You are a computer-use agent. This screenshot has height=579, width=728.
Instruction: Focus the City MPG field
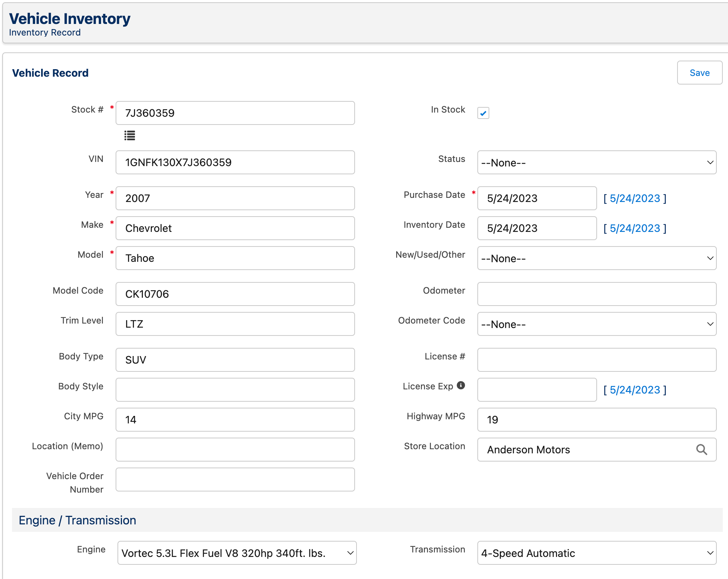coord(235,420)
